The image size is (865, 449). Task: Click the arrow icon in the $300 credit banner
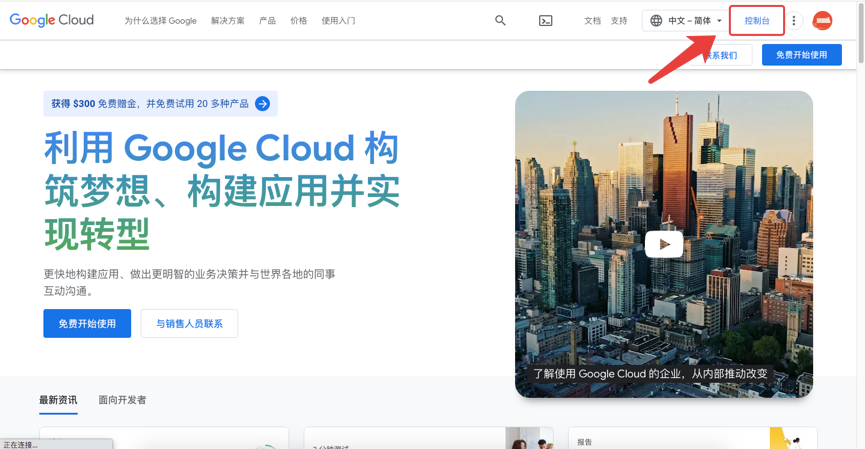click(263, 104)
